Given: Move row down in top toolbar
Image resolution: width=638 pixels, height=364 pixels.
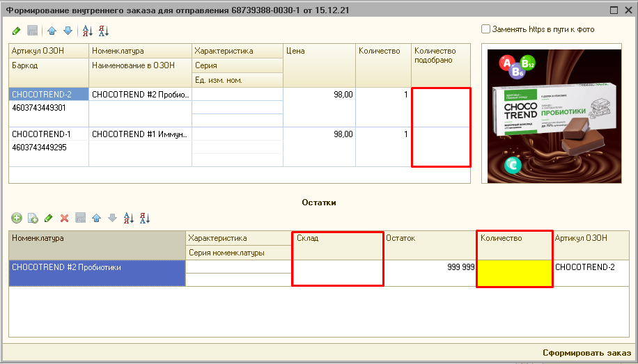Looking at the screenshot, I should 68,31.
